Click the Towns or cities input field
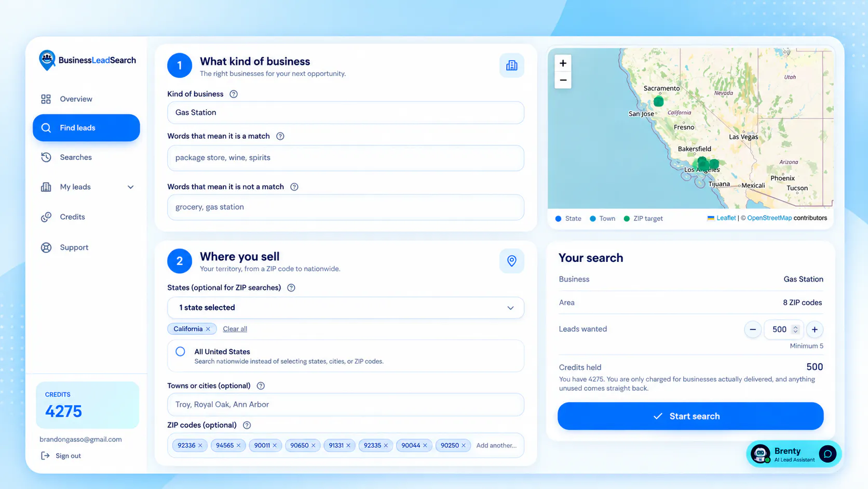868x489 pixels. 346,404
